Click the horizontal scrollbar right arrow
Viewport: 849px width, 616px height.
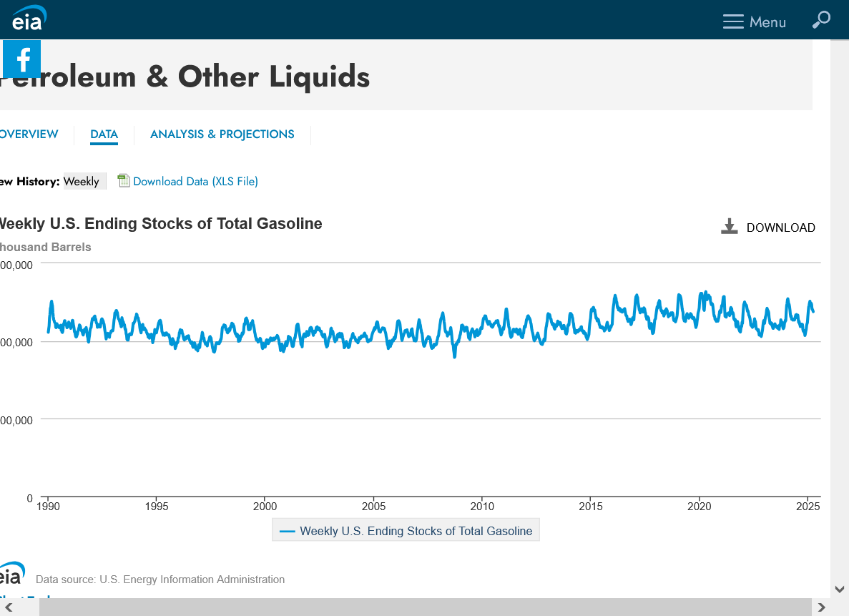[821, 607]
